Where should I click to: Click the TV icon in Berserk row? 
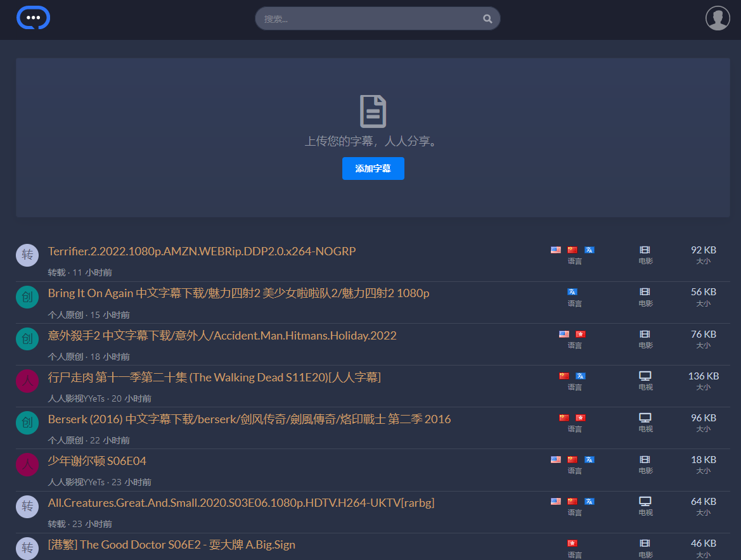pos(645,418)
